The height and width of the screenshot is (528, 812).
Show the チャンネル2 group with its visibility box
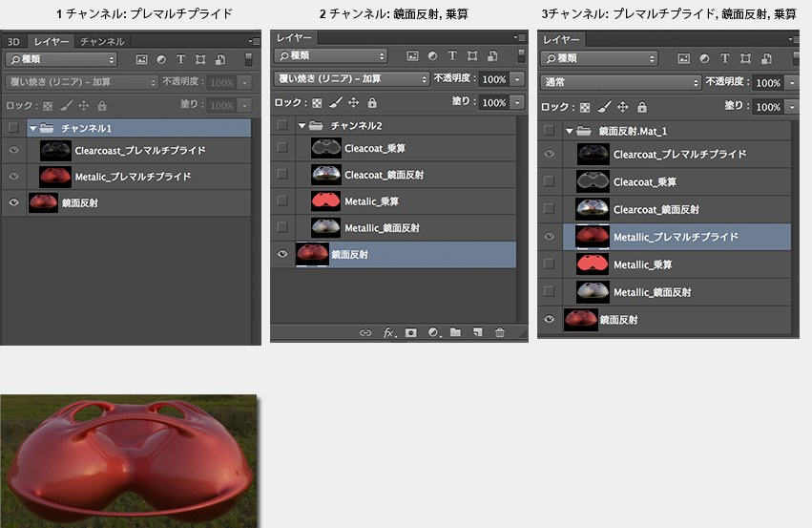[281, 125]
